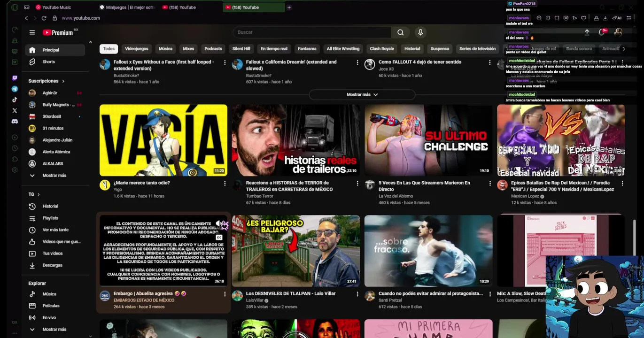Select the Podcasts filter chip
644x338 pixels.
pyautogui.click(x=213, y=48)
